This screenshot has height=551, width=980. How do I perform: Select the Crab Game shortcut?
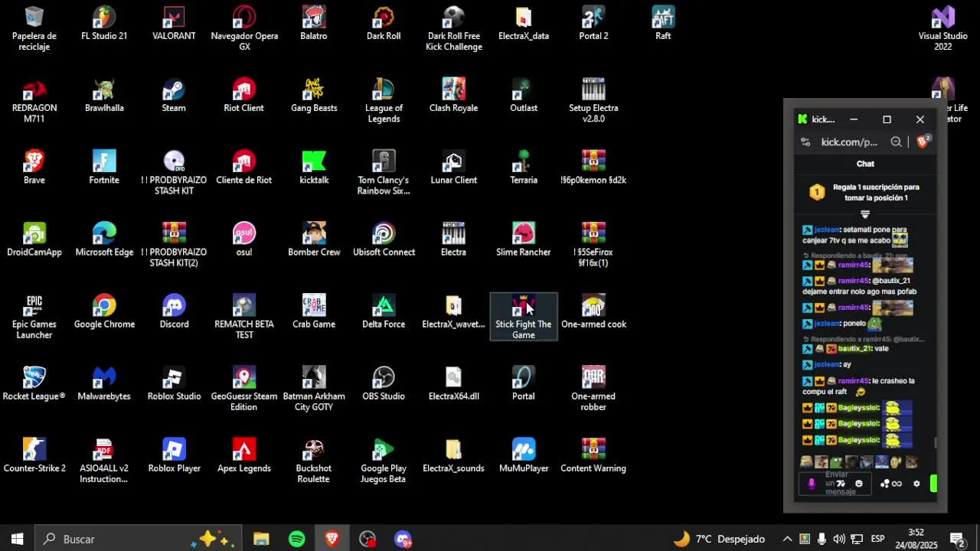[314, 311]
